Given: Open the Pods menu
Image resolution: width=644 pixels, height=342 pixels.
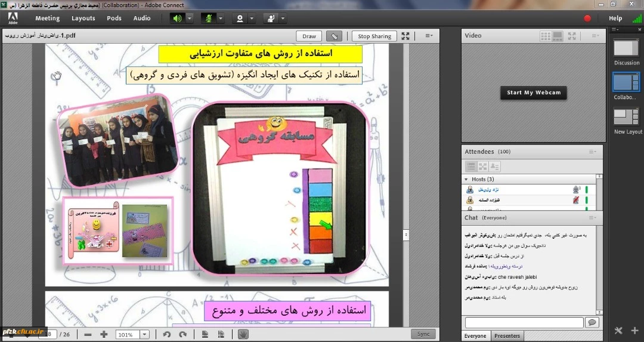Looking at the screenshot, I should [x=114, y=19].
